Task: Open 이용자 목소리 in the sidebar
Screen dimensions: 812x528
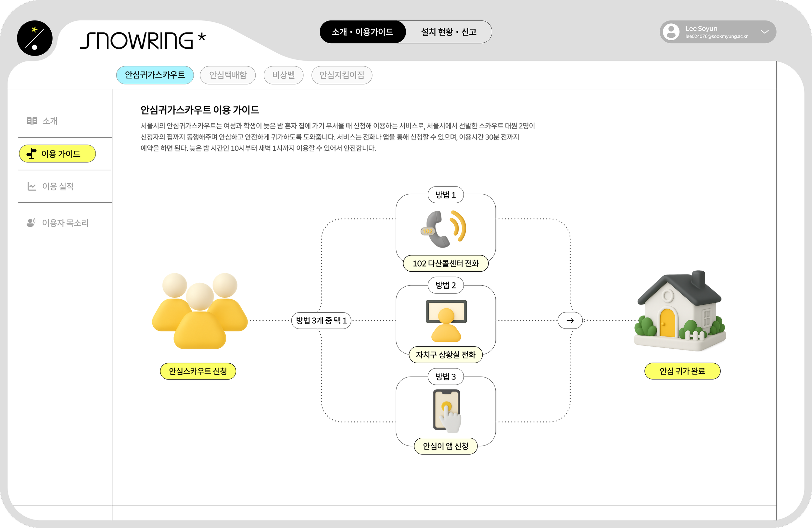Action: 65,223
